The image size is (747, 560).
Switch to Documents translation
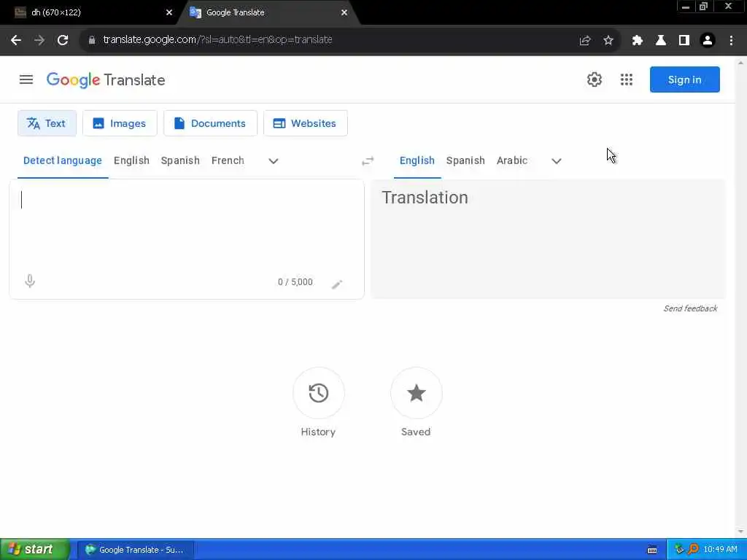(210, 123)
